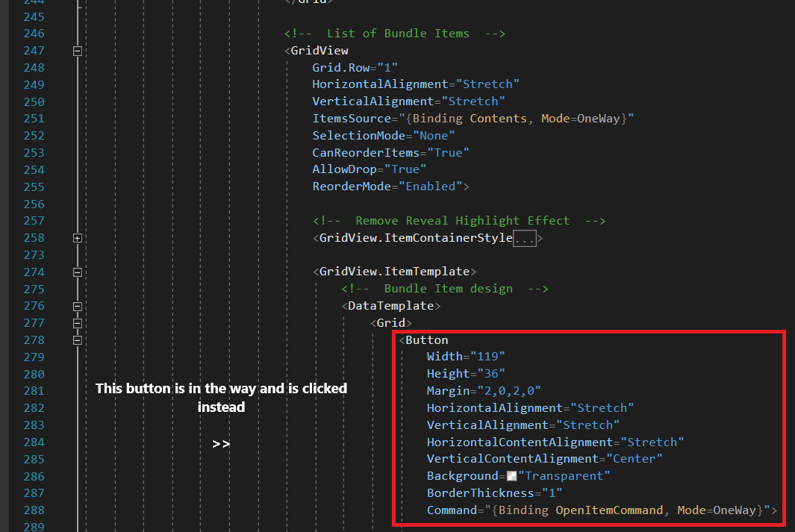Click the DataTemplate tag
Viewport: 795px width, 532px height.
(x=391, y=306)
